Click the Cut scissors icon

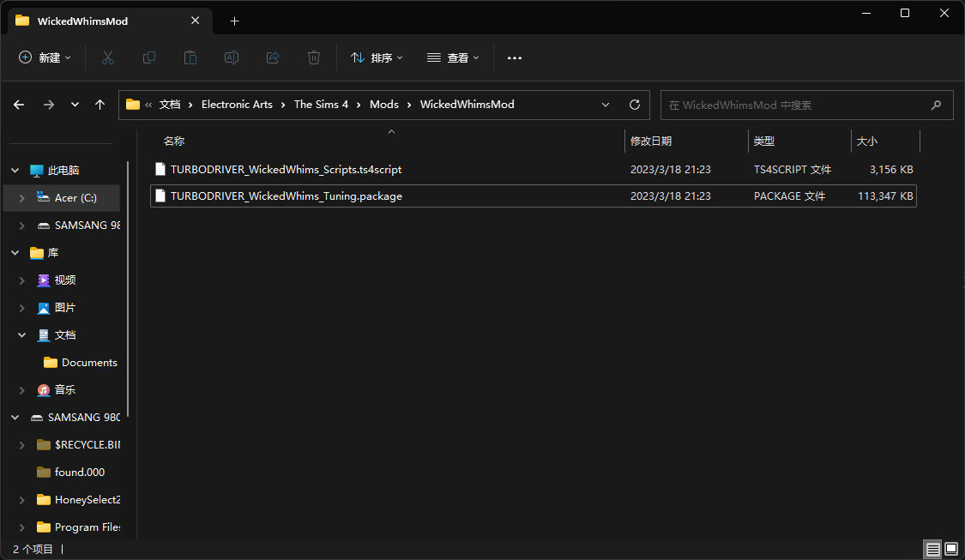click(108, 57)
